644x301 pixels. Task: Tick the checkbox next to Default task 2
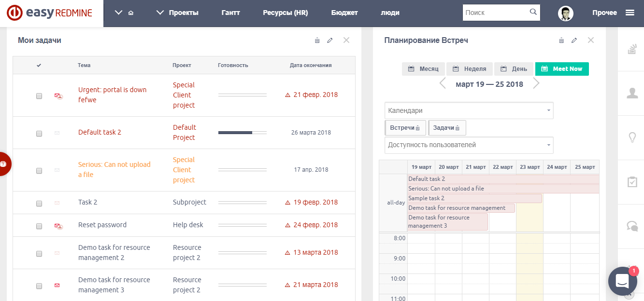pos(39,132)
